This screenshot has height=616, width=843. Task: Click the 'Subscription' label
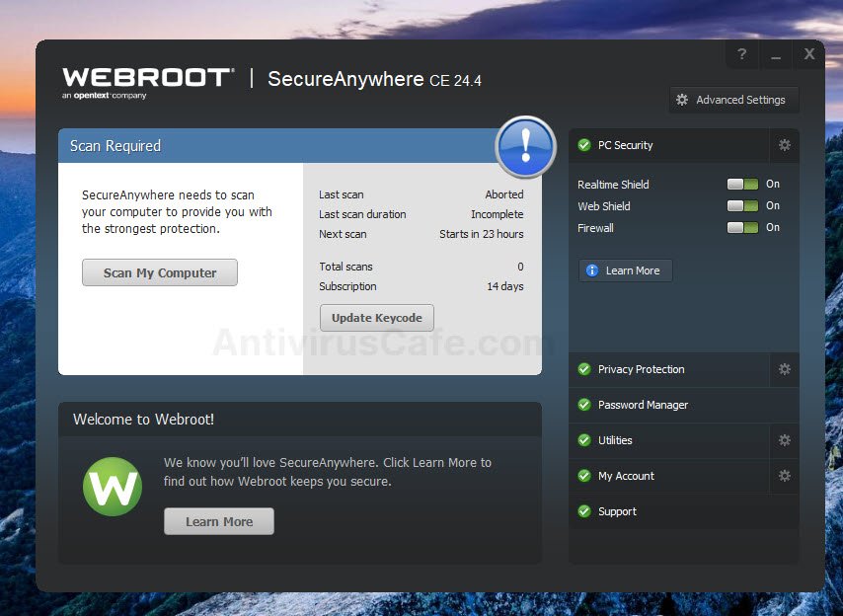(347, 286)
